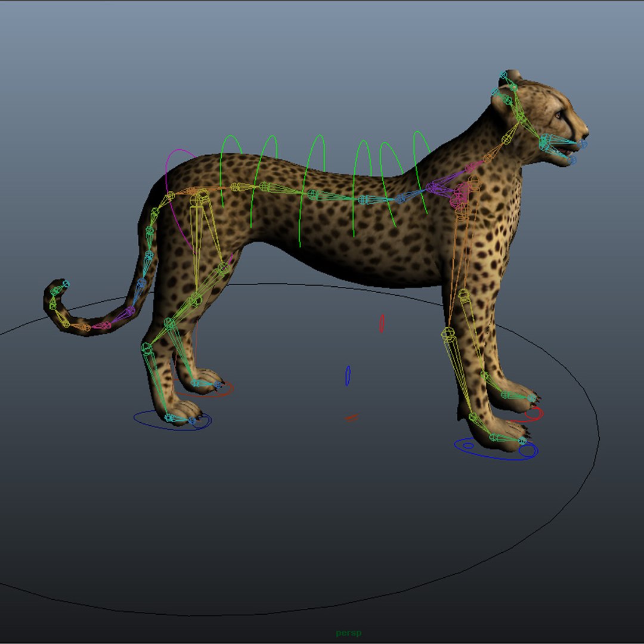Click the small red floating ellipse control
Viewport: 644px width, 644px height.
pyautogui.click(x=382, y=323)
